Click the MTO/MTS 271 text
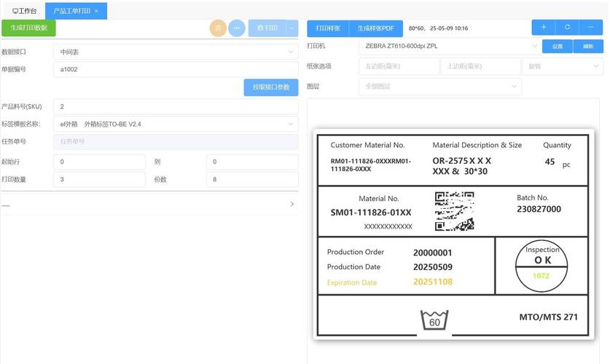The image size is (610, 364). click(x=548, y=317)
